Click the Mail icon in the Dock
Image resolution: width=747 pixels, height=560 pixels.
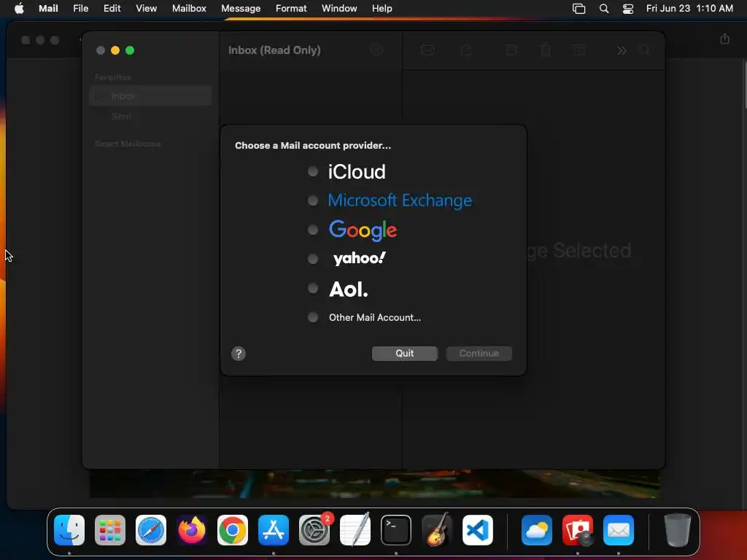619,530
